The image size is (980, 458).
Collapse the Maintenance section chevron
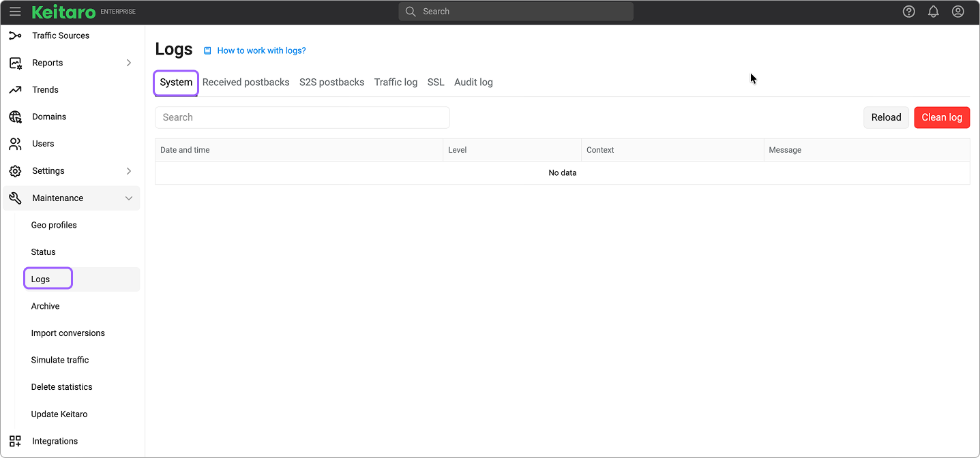[x=129, y=198]
